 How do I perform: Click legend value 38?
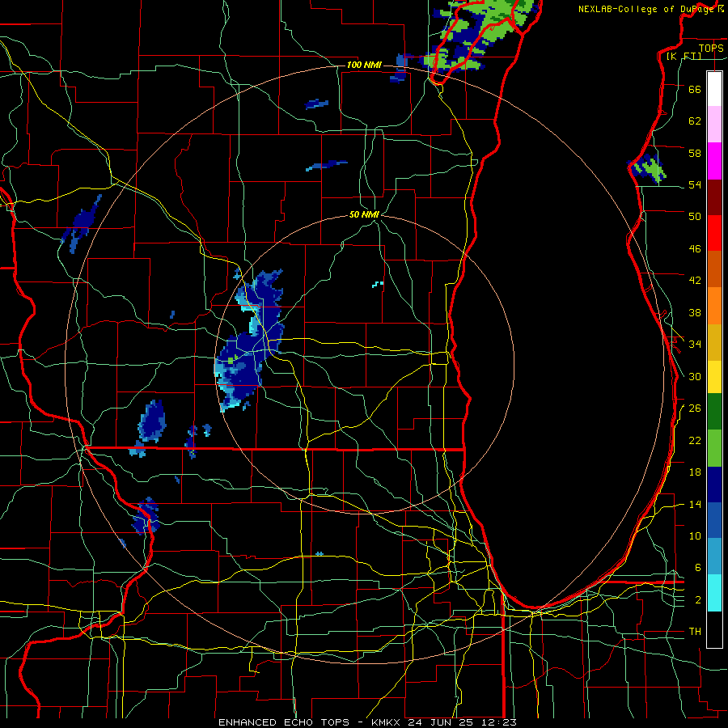pyautogui.click(x=695, y=313)
